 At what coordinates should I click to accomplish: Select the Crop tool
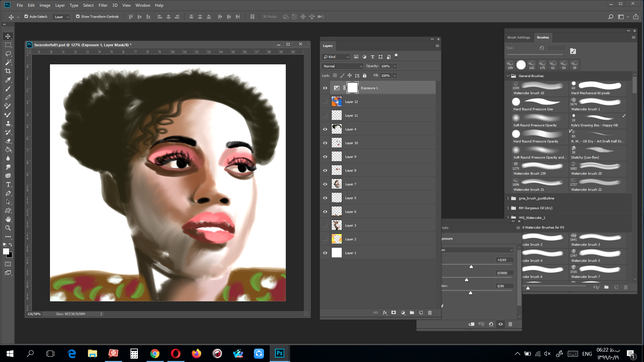[8, 71]
